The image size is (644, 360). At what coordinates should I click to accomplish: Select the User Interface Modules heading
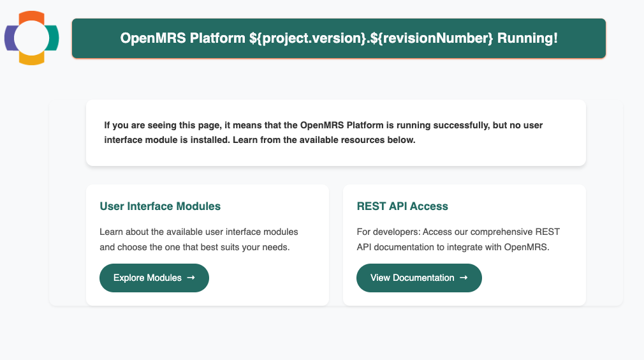pos(160,206)
